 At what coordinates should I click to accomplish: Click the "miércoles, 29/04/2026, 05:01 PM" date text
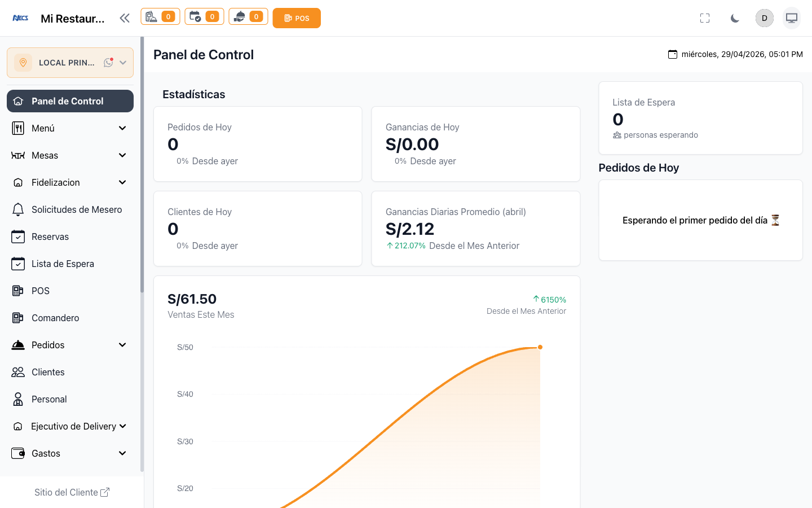(742, 54)
